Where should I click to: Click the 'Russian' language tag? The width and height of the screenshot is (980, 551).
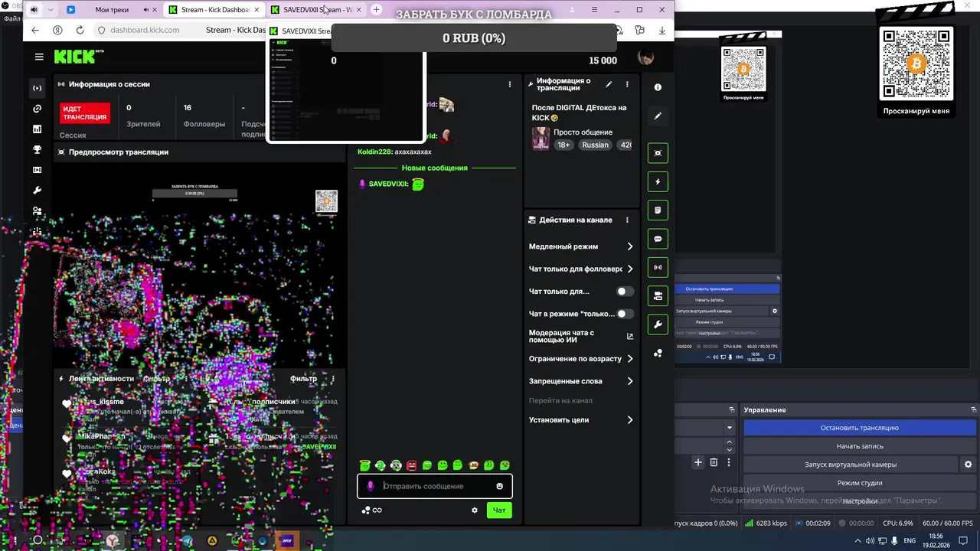pos(595,145)
